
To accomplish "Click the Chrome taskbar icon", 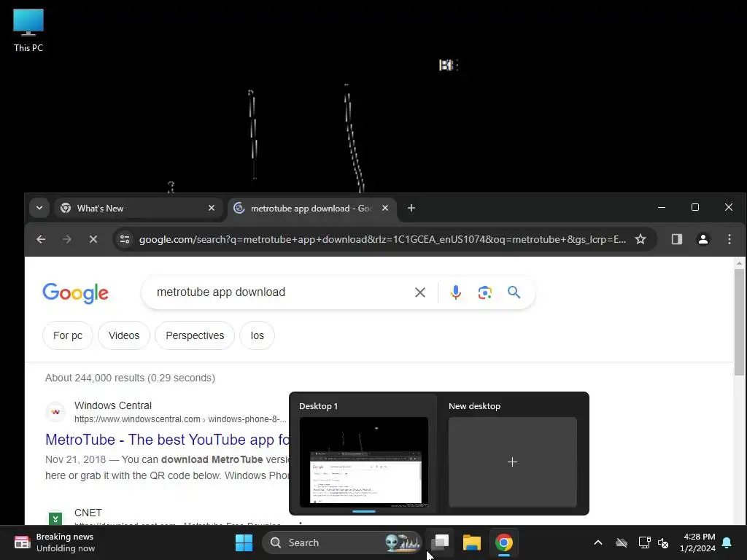I will click(x=503, y=542).
